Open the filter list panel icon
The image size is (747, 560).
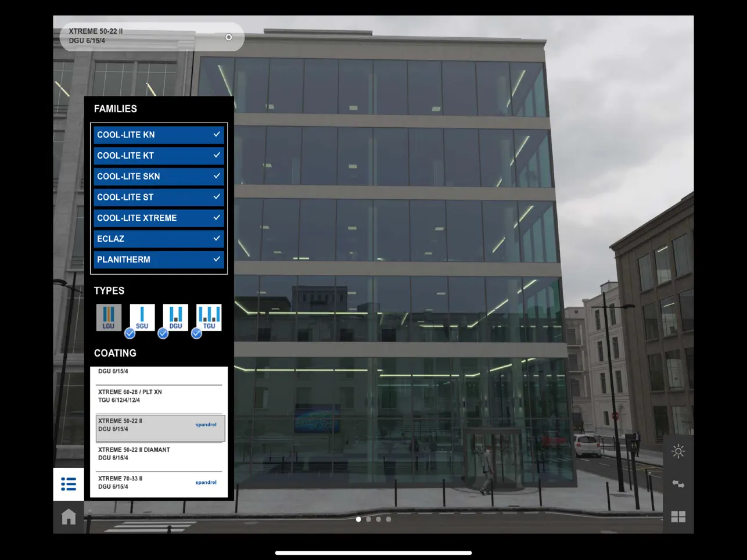68,484
